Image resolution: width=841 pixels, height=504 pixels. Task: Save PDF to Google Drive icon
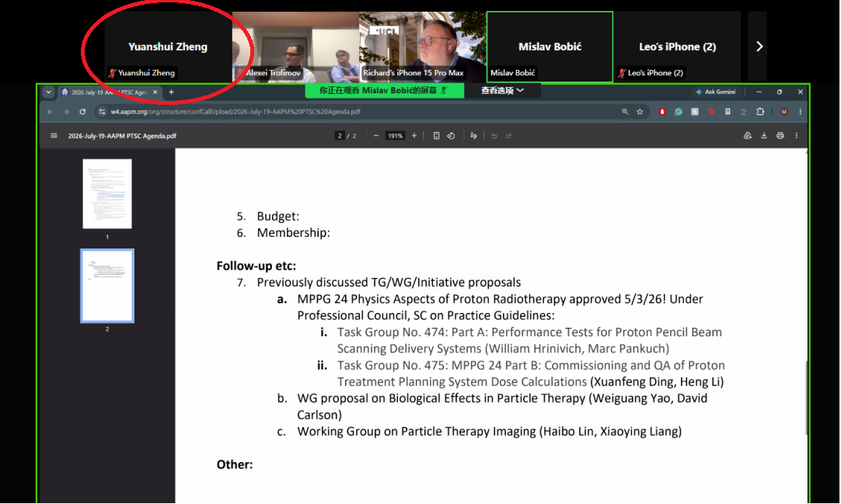coord(748,135)
